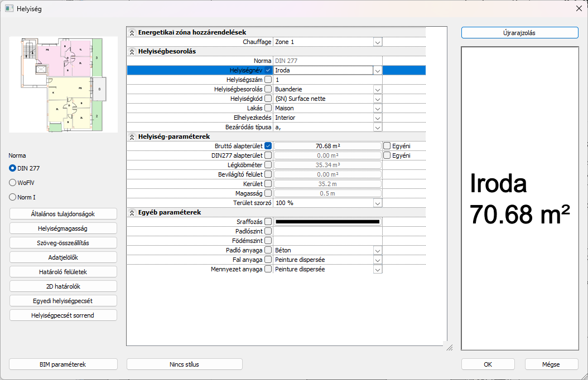The image size is (588, 380).
Task: Open the Padló anyaga Béton dropdown
Action: tap(378, 251)
